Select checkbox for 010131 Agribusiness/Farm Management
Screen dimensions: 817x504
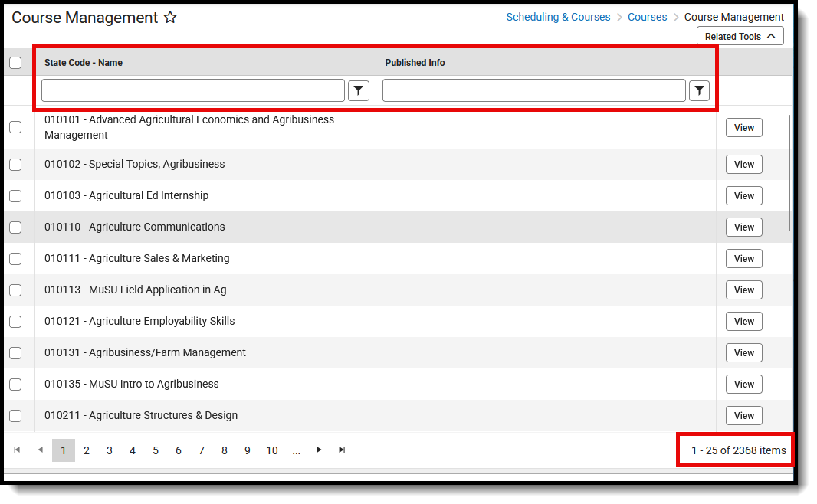[15, 352]
